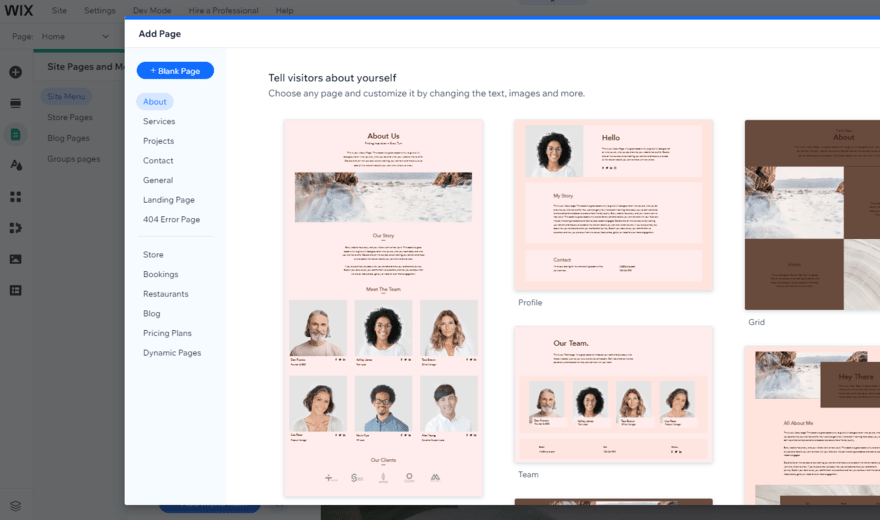Image resolution: width=880 pixels, height=520 pixels.
Task: Select the General category
Action: tap(158, 180)
